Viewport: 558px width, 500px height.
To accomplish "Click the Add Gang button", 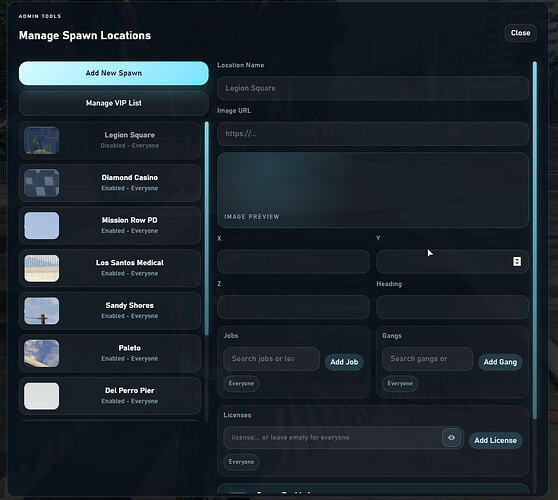I will coord(500,362).
